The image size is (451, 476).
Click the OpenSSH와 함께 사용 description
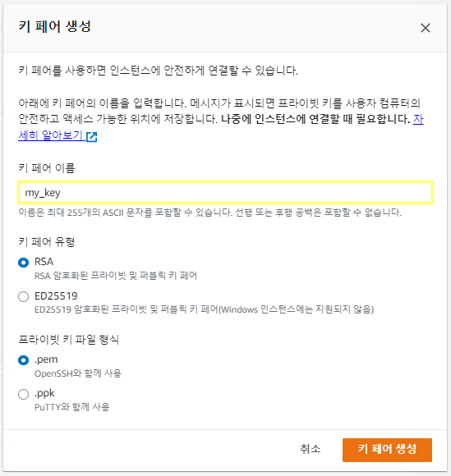[78, 373]
